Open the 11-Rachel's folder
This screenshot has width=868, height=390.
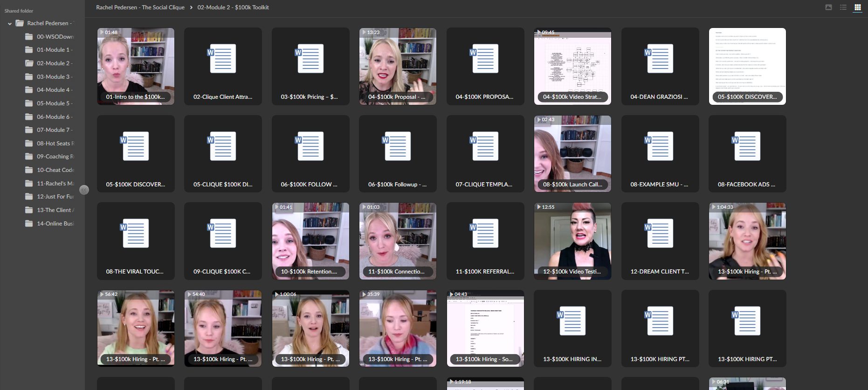(49, 184)
